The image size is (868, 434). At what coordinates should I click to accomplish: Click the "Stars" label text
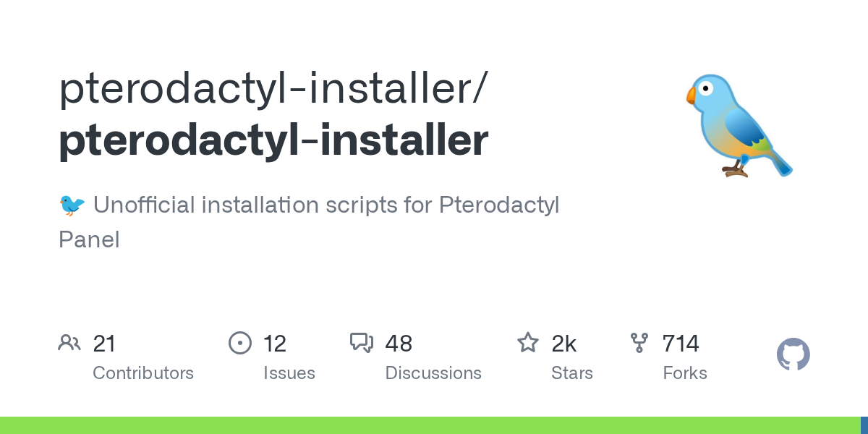point(572,373)
